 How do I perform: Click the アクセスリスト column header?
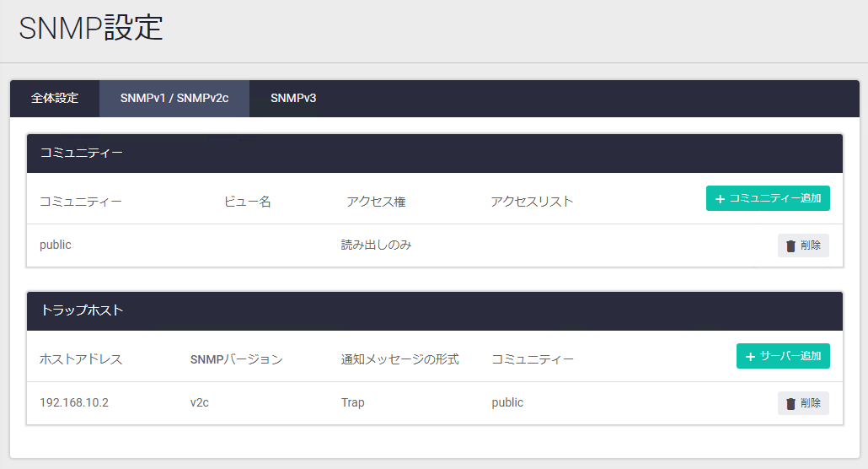(x=532, y=202)
